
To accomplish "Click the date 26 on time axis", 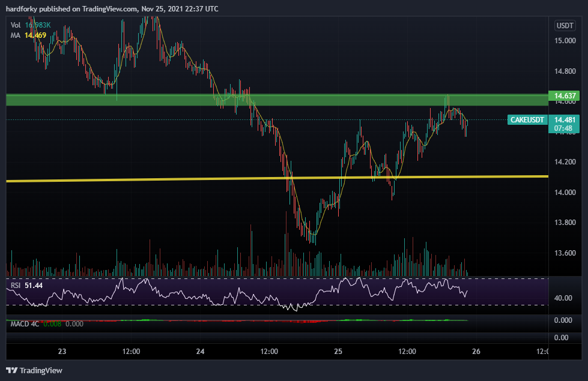I will [x=476, y=352].
